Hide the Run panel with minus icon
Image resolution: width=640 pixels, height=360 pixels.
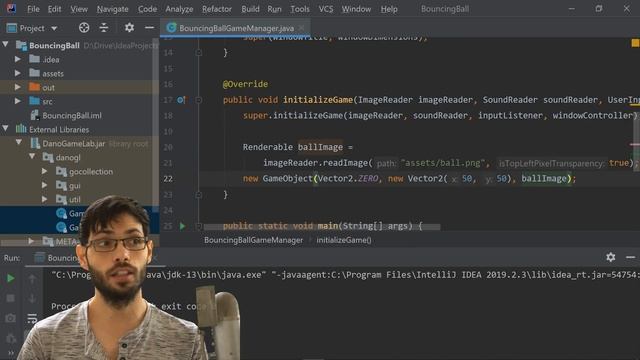coord(630,257)
